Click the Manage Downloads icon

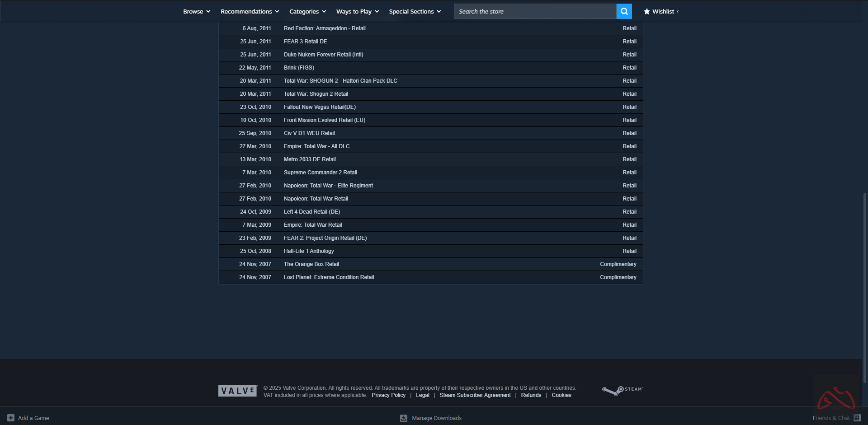(x=404, y=418)
